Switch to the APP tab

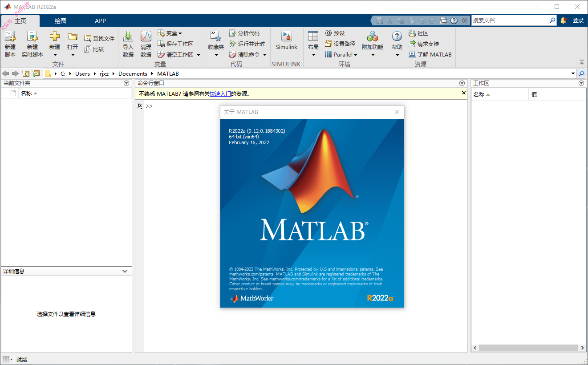click(101, 21)
